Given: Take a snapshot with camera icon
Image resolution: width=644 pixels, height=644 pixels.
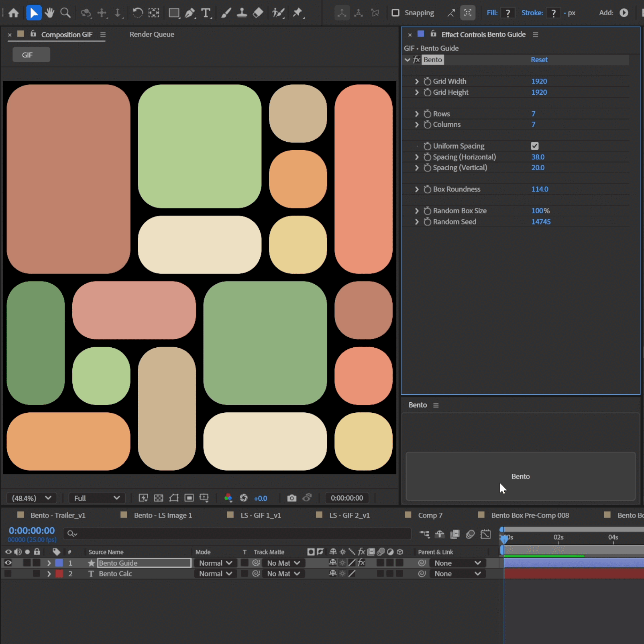Looking at the screenshot, I should pyautogui.click(x=292, y=498).
